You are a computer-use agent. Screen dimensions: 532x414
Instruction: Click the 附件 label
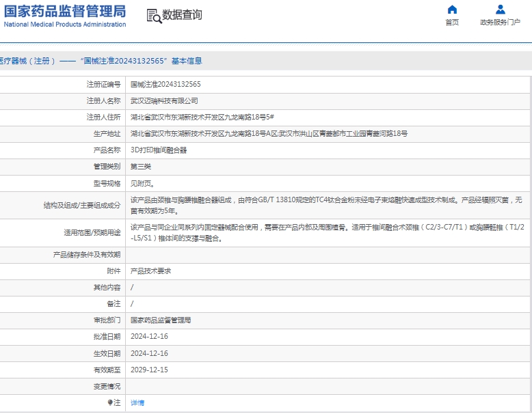point(114,271)
